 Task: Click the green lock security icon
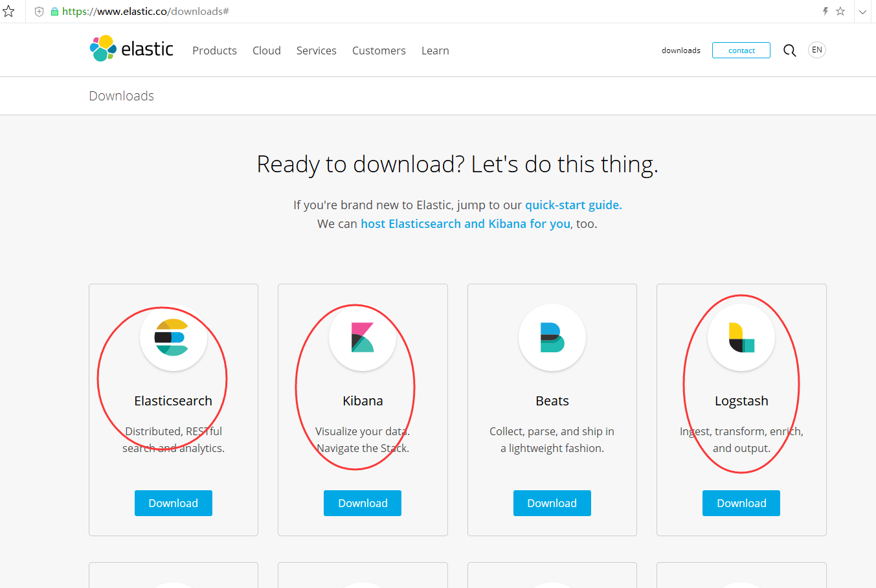point(54,12)
